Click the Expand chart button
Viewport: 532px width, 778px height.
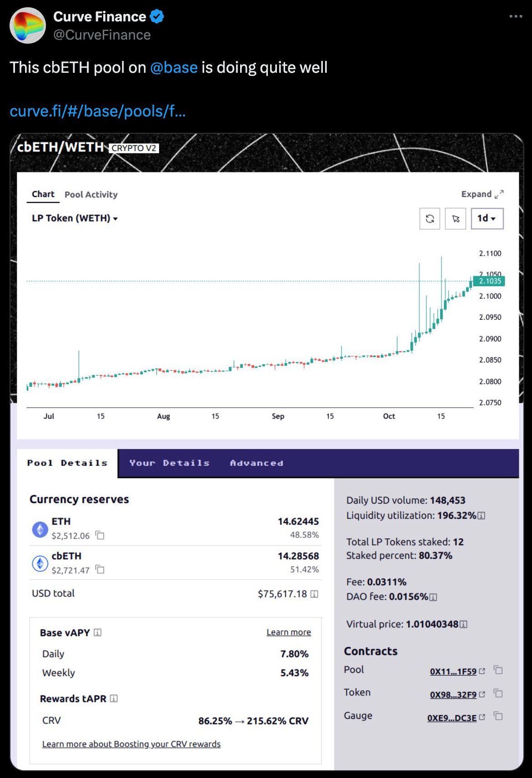point(482,194)
